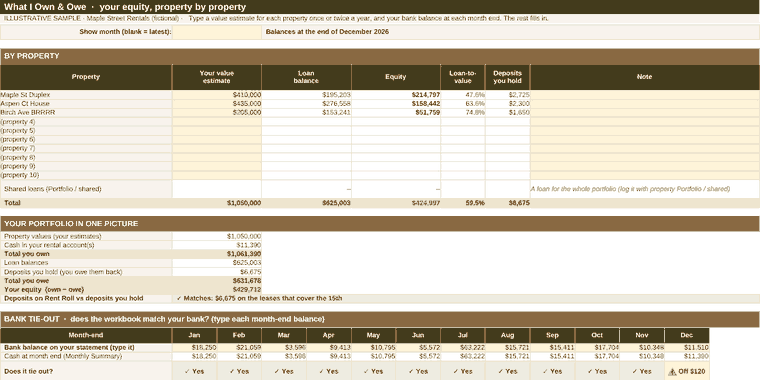This screenshot has height=380, width=760.
Task: Select the 'Cash in your rental account(s)' value $11,390
Action: click(217, 245)
